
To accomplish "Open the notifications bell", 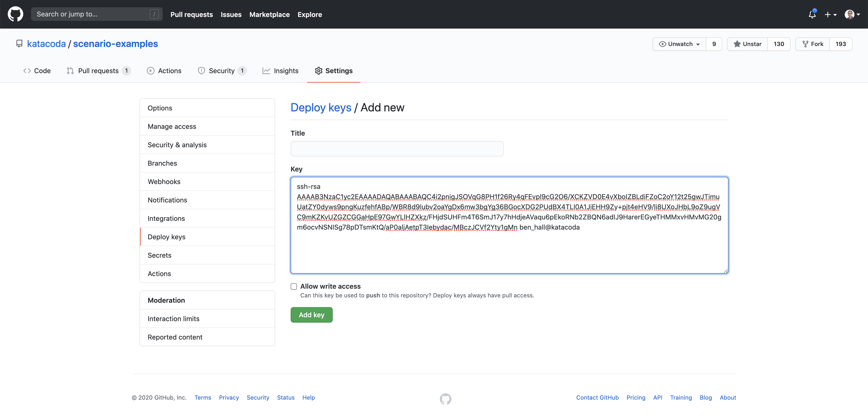I will pyautogui.click(x=812, y=15).
